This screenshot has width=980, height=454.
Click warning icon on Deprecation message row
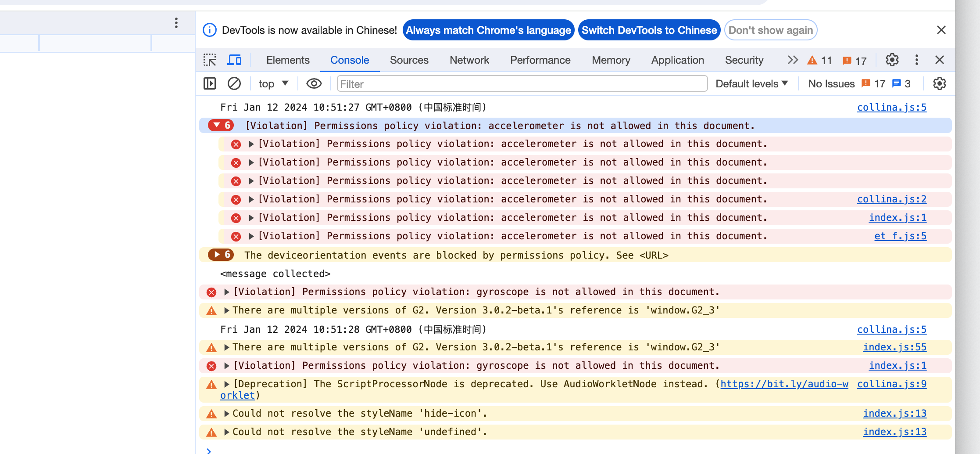click(x=211, y=385)
